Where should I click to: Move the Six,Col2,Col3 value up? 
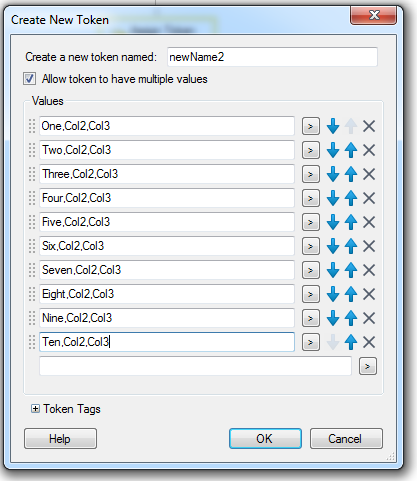pyautogui.click(x=351, y=246)
